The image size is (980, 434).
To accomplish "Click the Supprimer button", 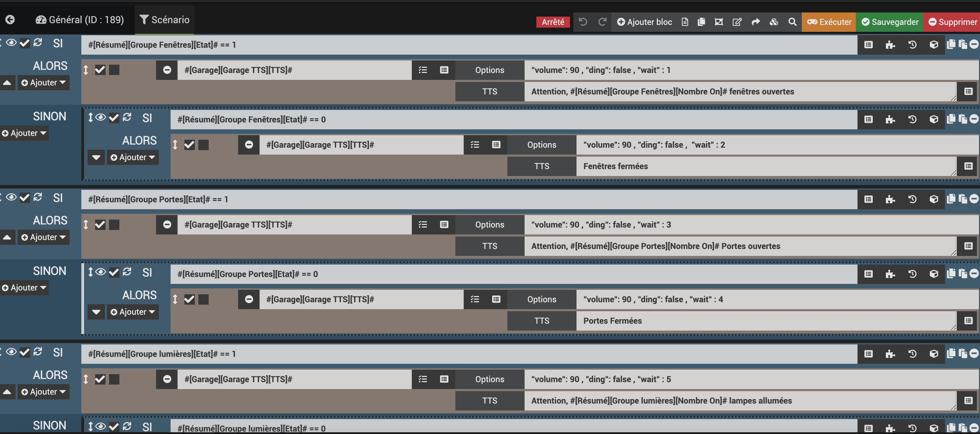I will click(952, 22).
